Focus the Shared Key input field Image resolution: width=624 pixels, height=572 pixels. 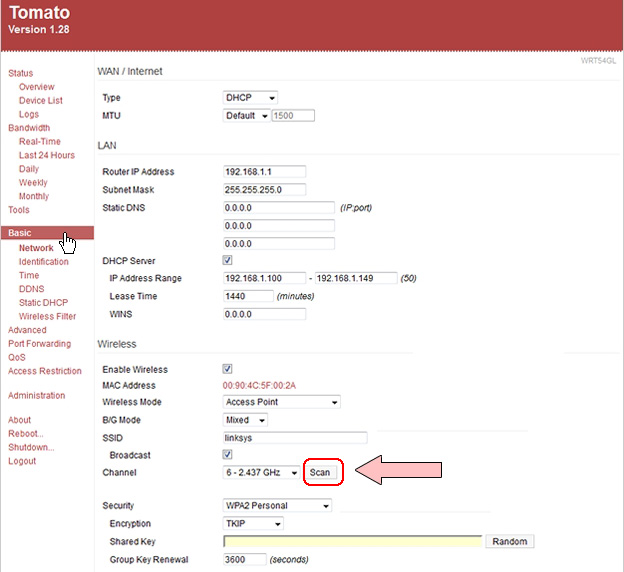tap(353, 541)
